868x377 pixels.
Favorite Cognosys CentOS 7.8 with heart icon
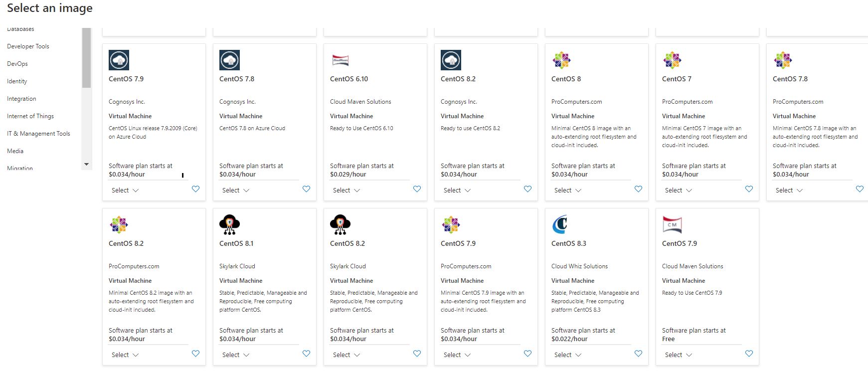306,189
